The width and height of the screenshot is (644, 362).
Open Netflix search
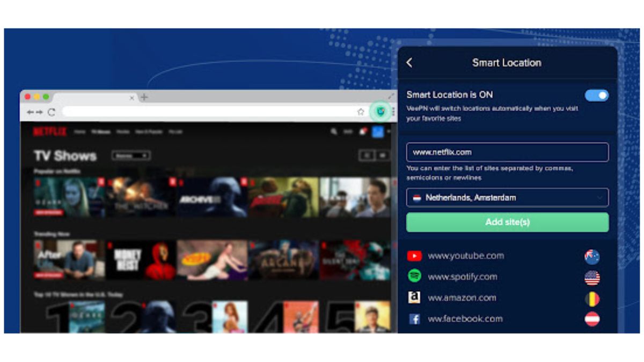coord(334,131)
